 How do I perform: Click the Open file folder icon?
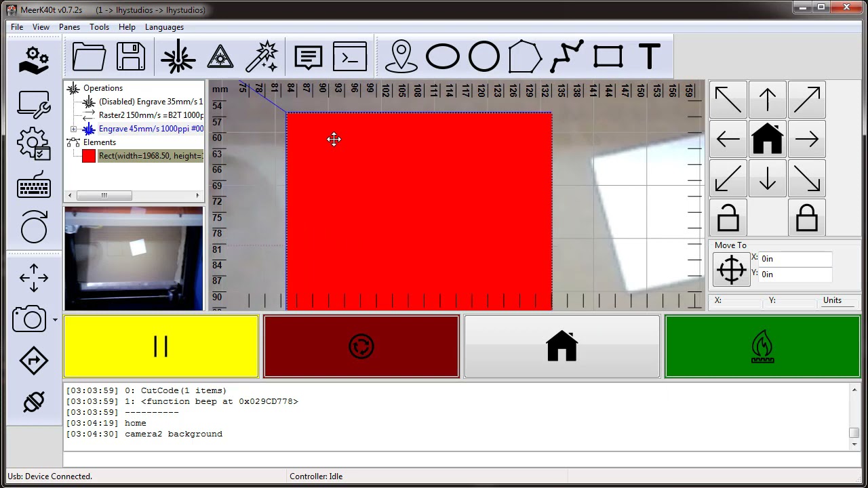click(89, 57)
